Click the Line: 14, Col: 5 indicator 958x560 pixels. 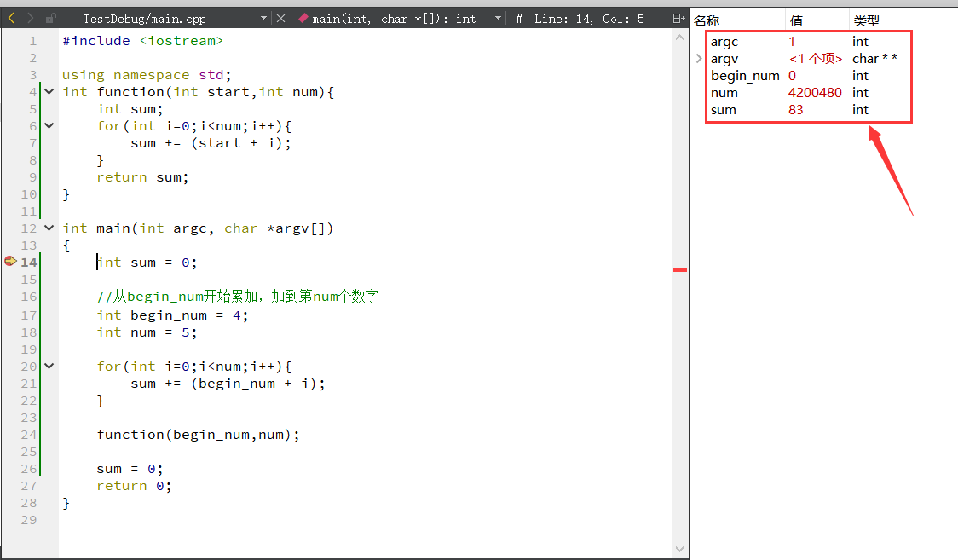point(589,19)
